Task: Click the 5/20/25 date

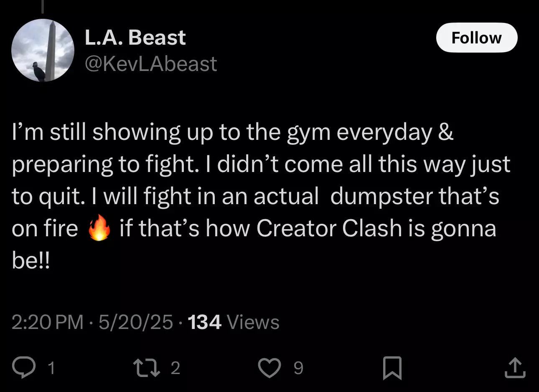Action: click(136, 322)
